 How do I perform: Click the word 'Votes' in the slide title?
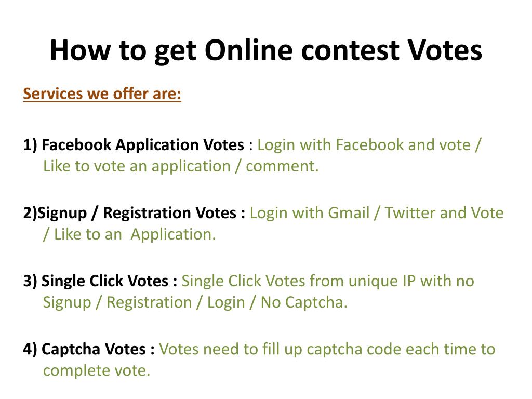(x=445, y=50)
